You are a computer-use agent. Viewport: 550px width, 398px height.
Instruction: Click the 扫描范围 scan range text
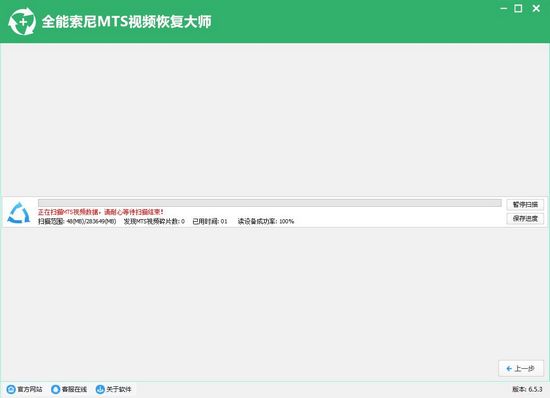[x=77, y=221]
